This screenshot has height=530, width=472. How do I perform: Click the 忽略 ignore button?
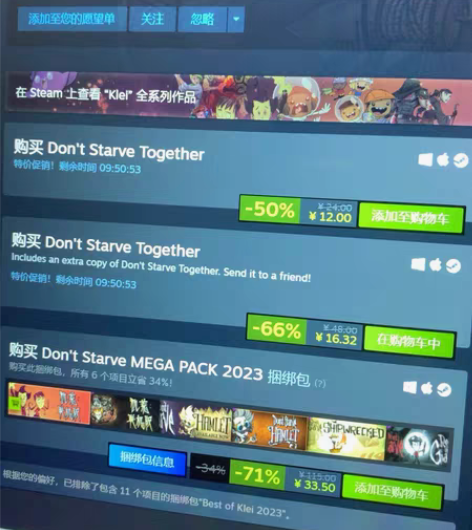202,19
